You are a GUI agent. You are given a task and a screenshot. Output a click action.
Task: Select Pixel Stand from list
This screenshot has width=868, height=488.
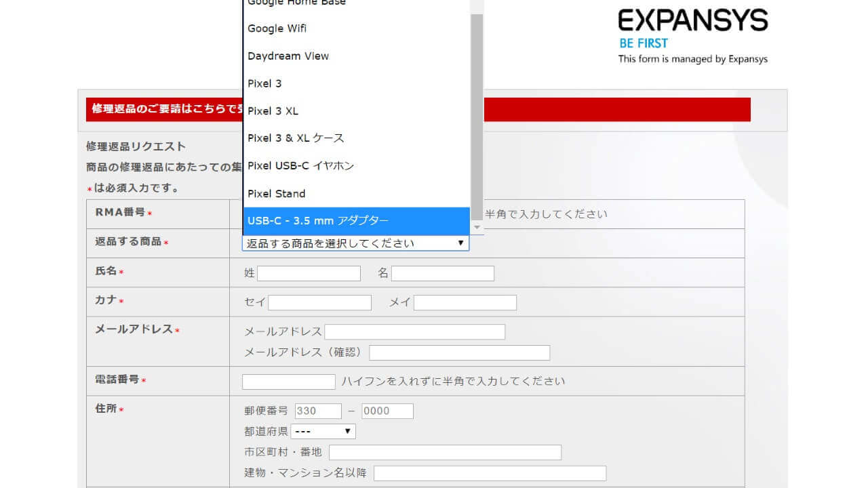pos(277,194)
